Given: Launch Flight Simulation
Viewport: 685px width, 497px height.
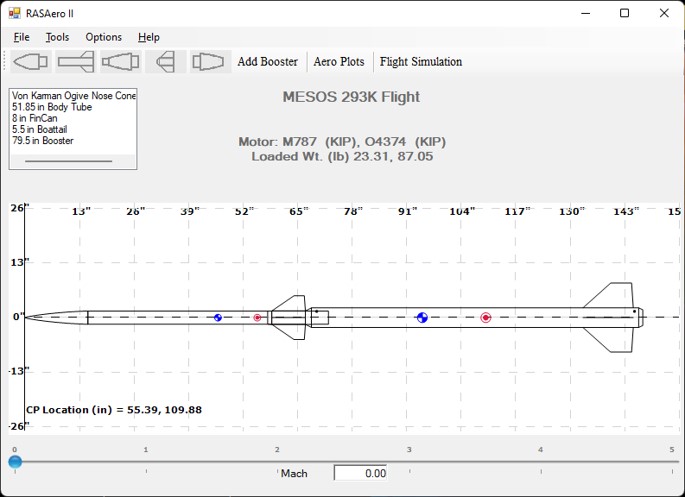Looking at the screenshot, I should click(421, 62).
